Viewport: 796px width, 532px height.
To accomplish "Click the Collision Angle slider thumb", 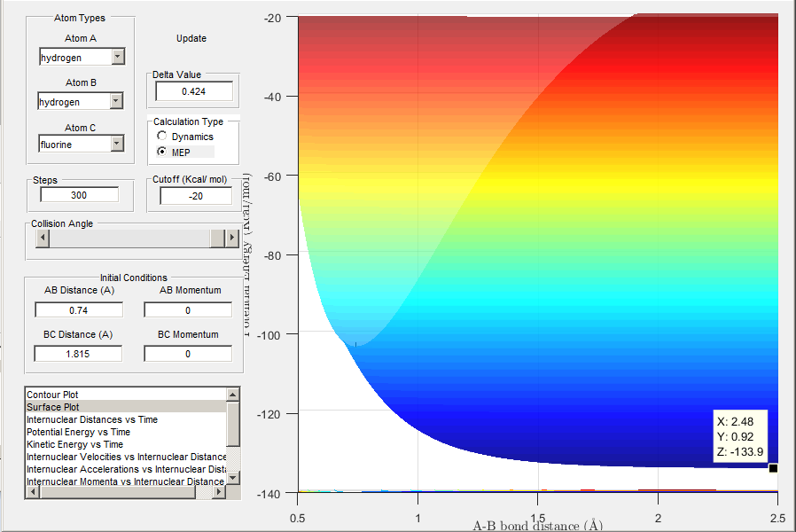I will coord(217,239).
